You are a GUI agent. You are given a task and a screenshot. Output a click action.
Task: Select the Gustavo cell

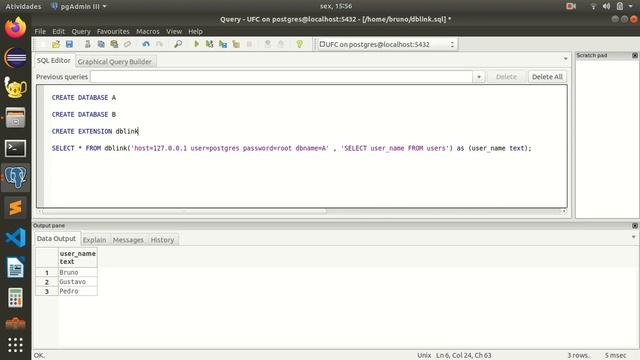[x=78, y=282]
